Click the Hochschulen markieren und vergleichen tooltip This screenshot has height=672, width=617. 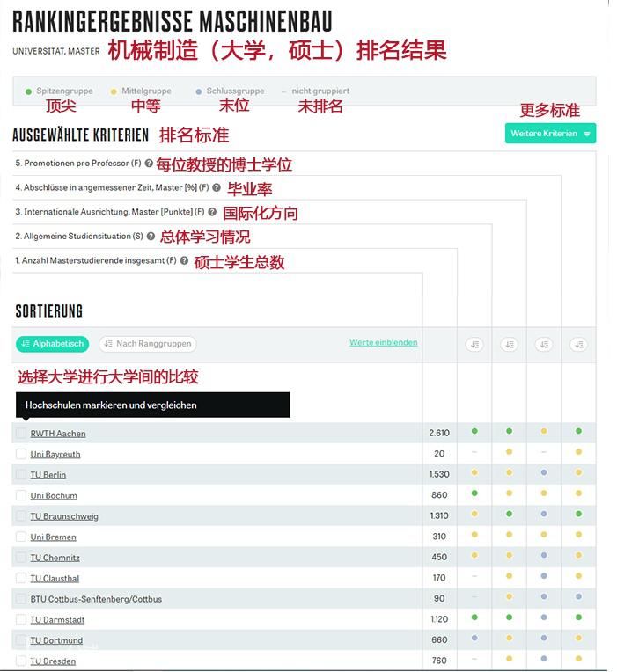[x=152, y=405]
